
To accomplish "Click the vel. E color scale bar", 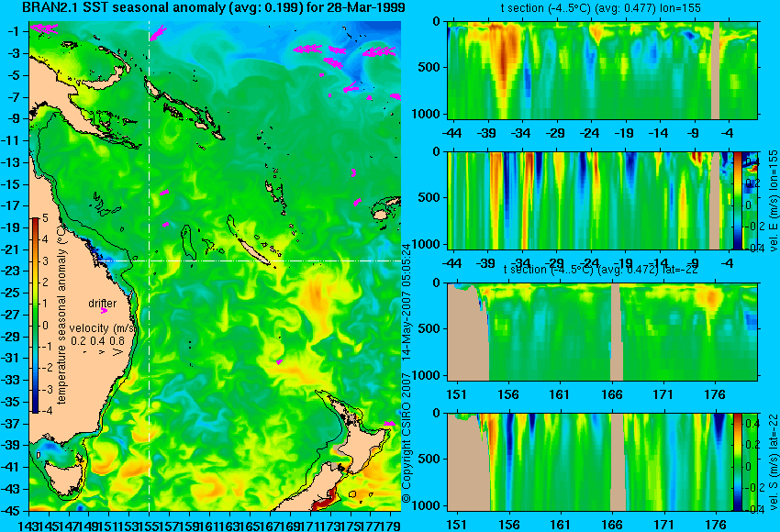I will [738, 200].
